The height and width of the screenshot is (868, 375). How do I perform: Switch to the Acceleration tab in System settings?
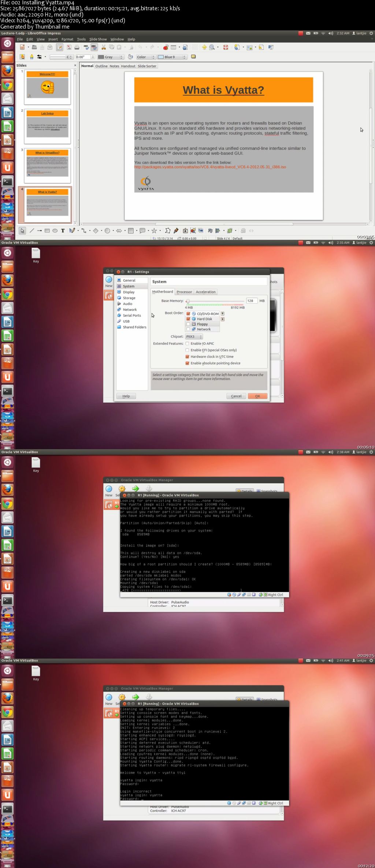(x=205, y=292)
